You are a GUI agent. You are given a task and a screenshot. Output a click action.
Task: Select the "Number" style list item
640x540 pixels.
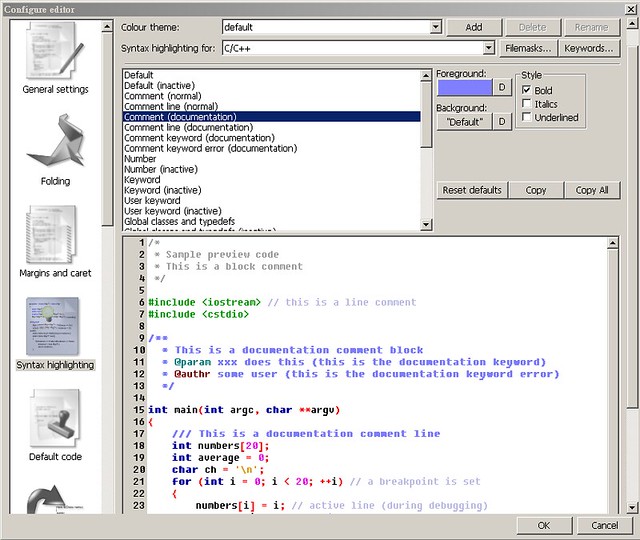tap(271, 159)
